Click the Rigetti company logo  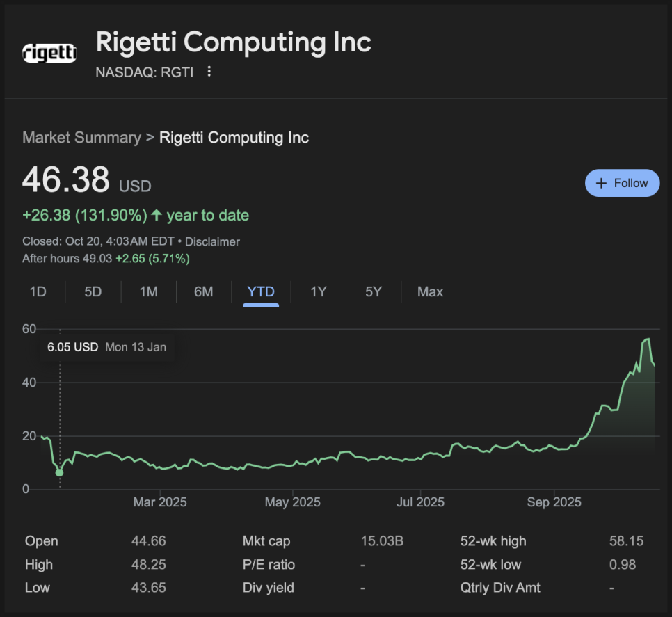pos(49,52)
